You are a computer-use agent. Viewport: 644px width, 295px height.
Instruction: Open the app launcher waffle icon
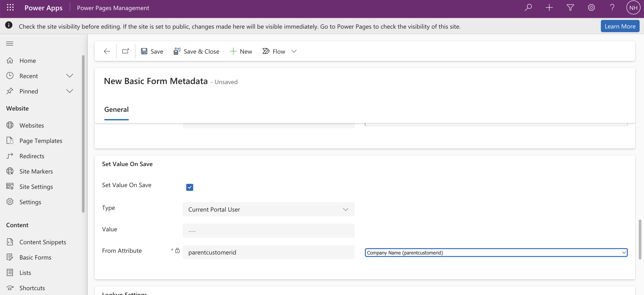[x=10, y=8]
